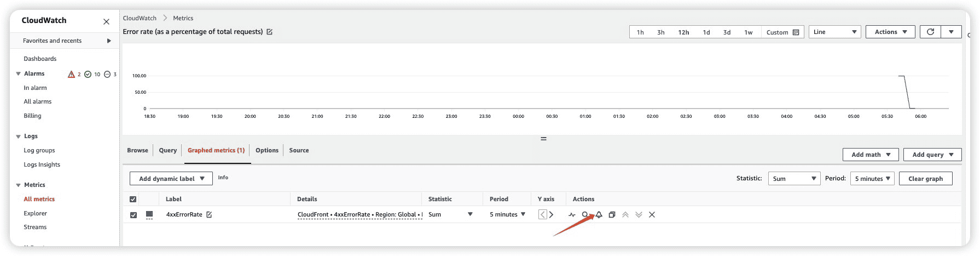Change the row Period 5 minutes dropdown

click(x=507, y=214)
